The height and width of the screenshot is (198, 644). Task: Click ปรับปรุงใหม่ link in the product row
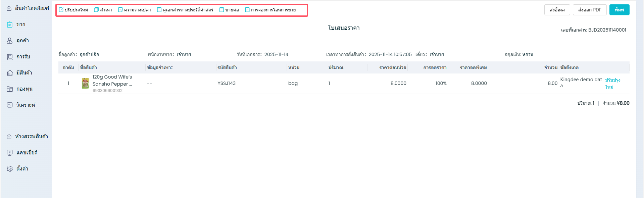click(x=612, y=83)
